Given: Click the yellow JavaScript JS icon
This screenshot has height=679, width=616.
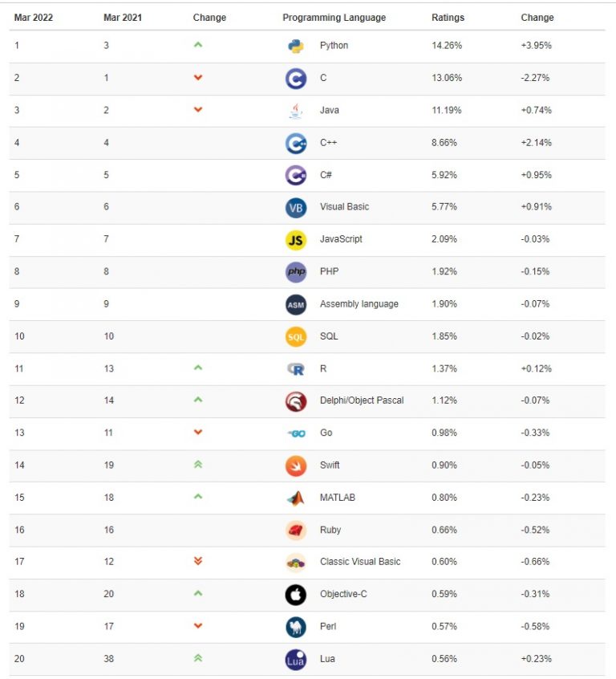Looking at the screenshot, I should tap(295, 240).
